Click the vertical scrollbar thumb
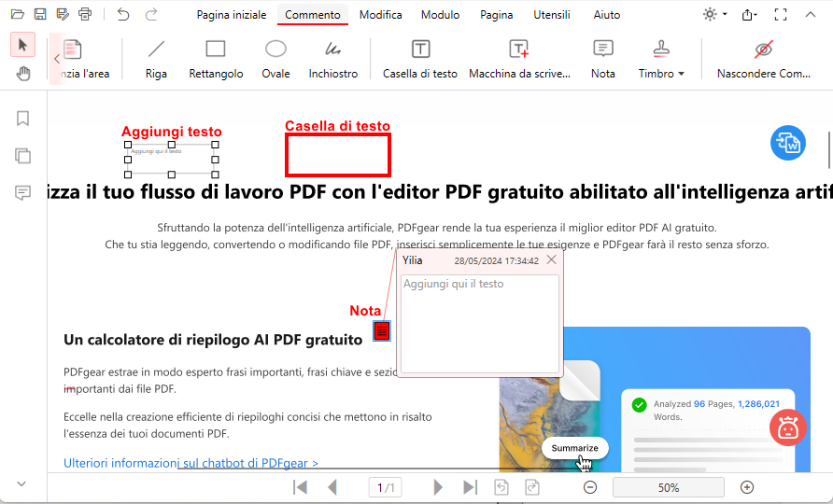Viewport: 833px width, 504px height. point(828,150)
